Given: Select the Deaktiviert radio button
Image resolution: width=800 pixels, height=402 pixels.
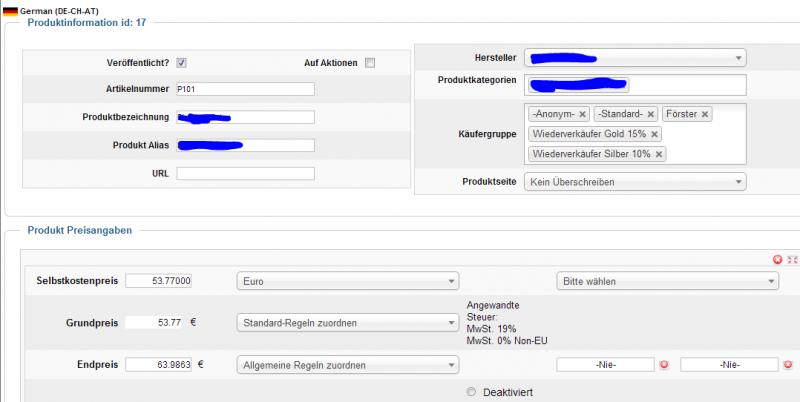Looking at the screenshot, I should pyautogui.click(x=472, y=392).
